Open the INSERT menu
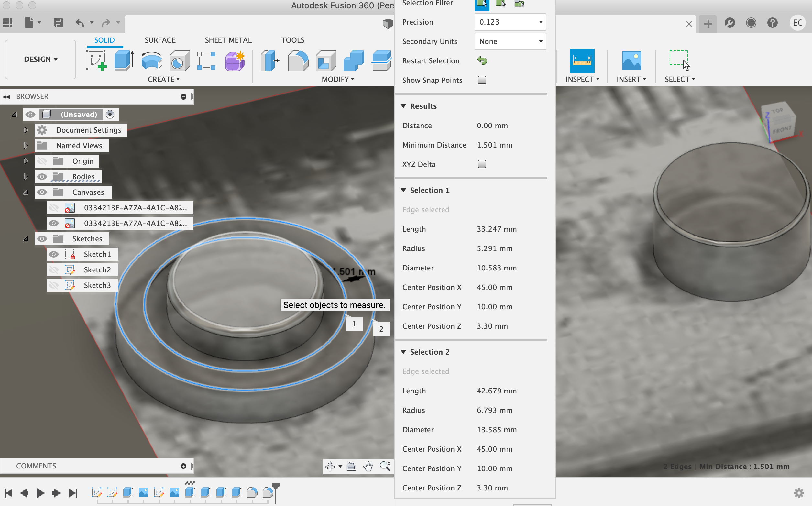This screenshot has width=812, height=506. coord(631,79)
